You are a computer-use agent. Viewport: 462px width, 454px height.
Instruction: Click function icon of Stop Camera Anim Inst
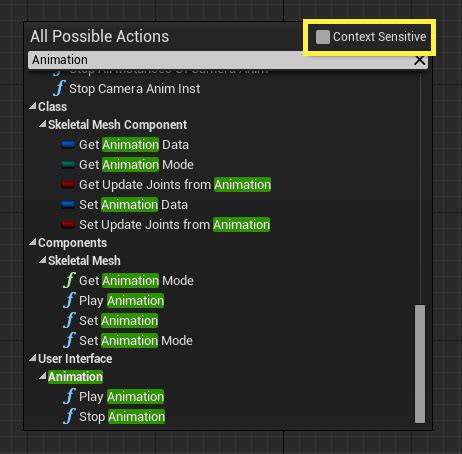(x=59, y=88)
